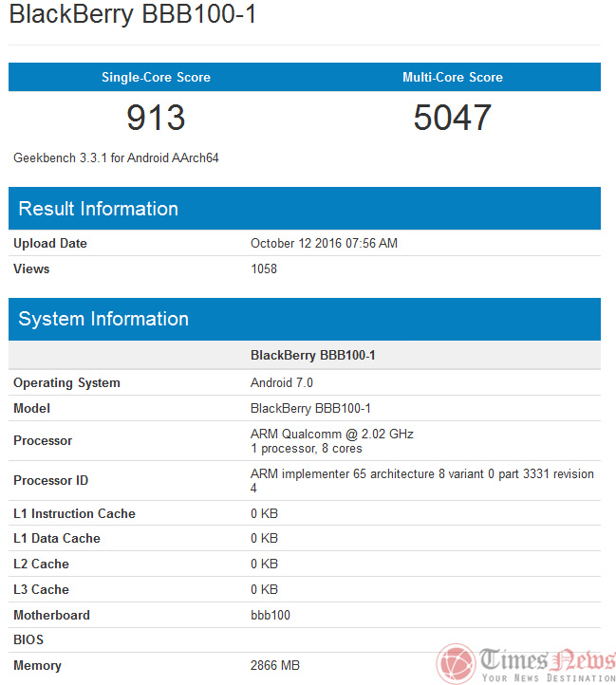Click the Model row label
The height and width of the screenshot is (685, 616).
[31, 409]
